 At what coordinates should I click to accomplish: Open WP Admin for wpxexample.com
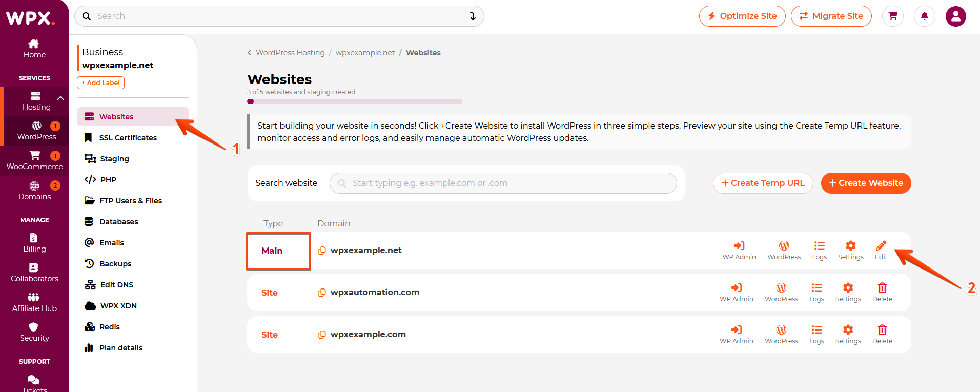(x=736, y=335)
